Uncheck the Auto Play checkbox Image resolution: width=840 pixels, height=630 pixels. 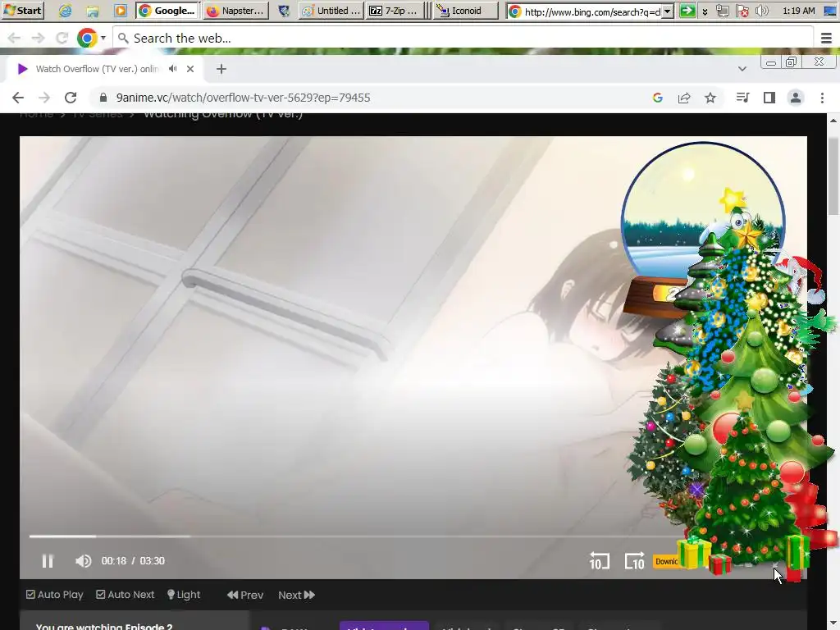point(30,595)
